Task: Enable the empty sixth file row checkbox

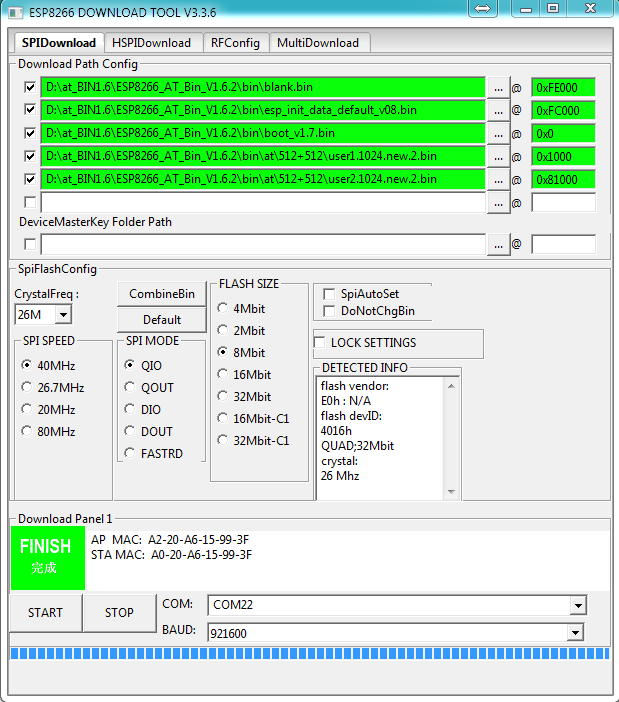Action: (30, 202)
